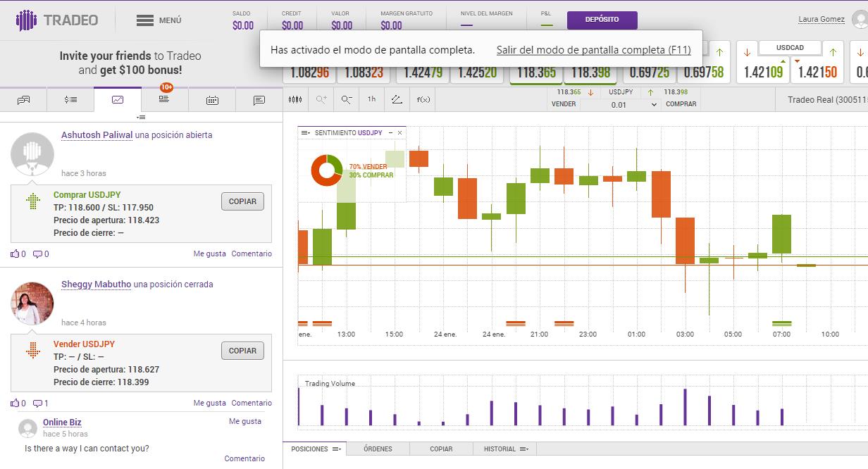Image resolution: width=868 pixels, height=469 pixels.
Task: Select the zoom out tool on the chart toolbar
Action: (x=345, y=99)
